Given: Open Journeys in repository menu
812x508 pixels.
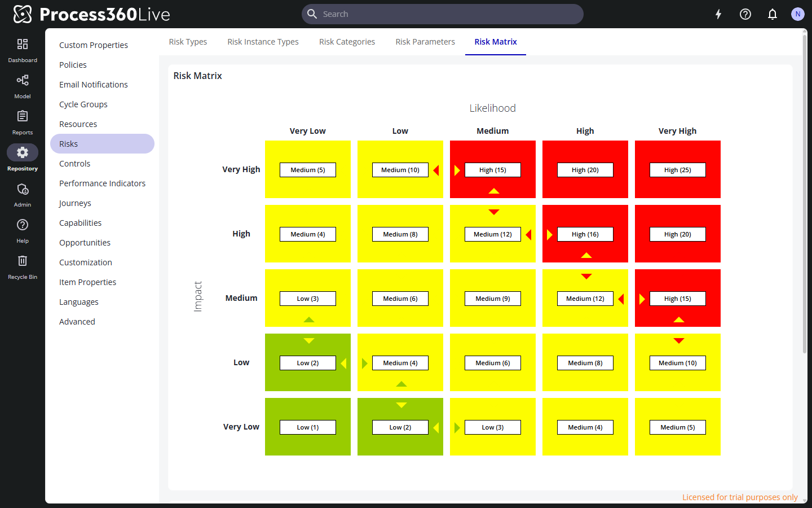Looking at the screenshot, I should [x=102, y=203].
